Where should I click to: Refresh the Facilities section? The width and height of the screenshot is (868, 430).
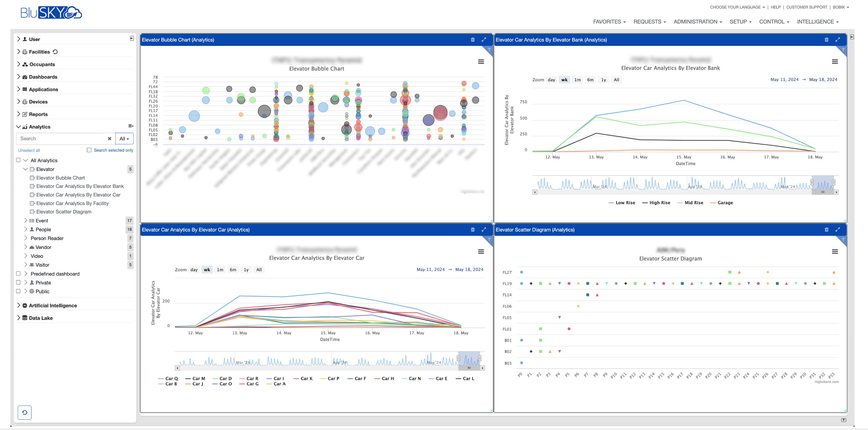pyautogui.click(x=55, y=52)
